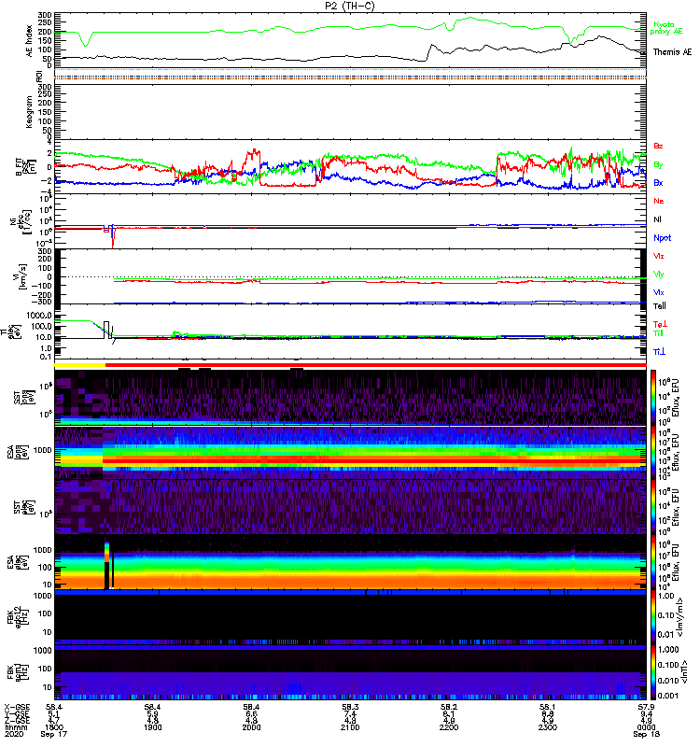The height and width of the screenshot is (747, 700).
Task: Click the red Vix legend label
Action: pyautogui.click(x=659, y=256)
